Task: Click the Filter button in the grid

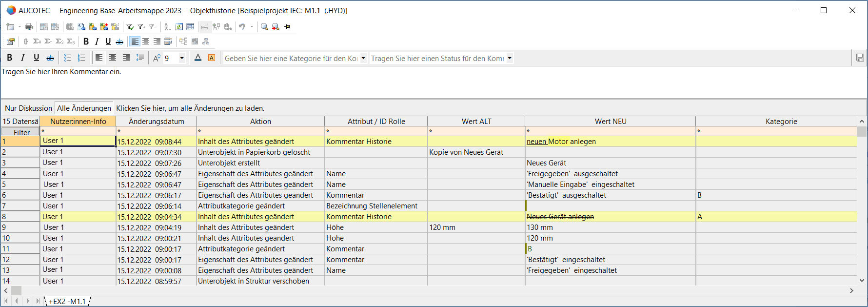Action: [21, 132]
